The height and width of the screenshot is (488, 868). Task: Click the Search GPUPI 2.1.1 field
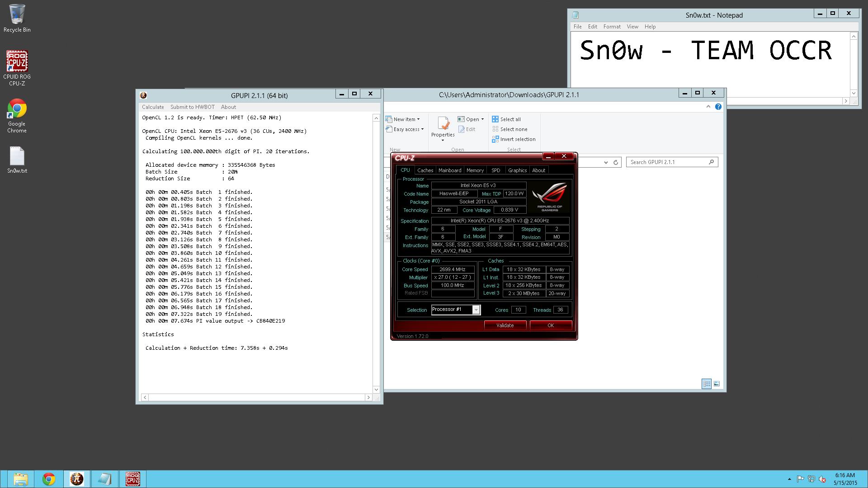tap(672, 162)
